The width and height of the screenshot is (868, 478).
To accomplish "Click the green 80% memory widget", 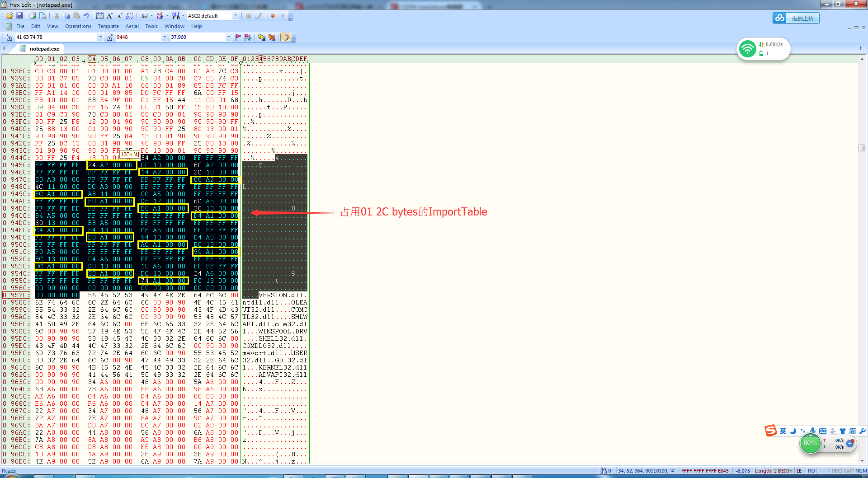I will (x=810, y=443).
